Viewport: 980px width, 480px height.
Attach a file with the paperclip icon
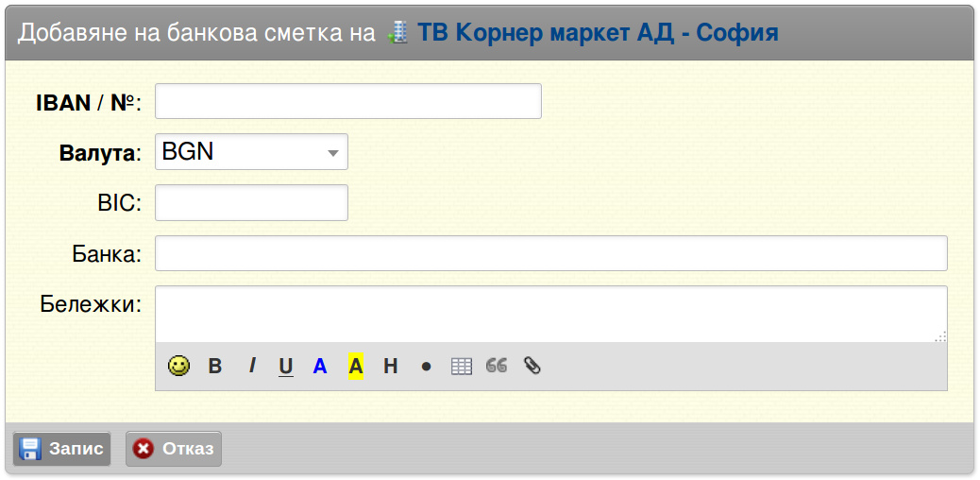pyautogui.click(x=532, y=366)
